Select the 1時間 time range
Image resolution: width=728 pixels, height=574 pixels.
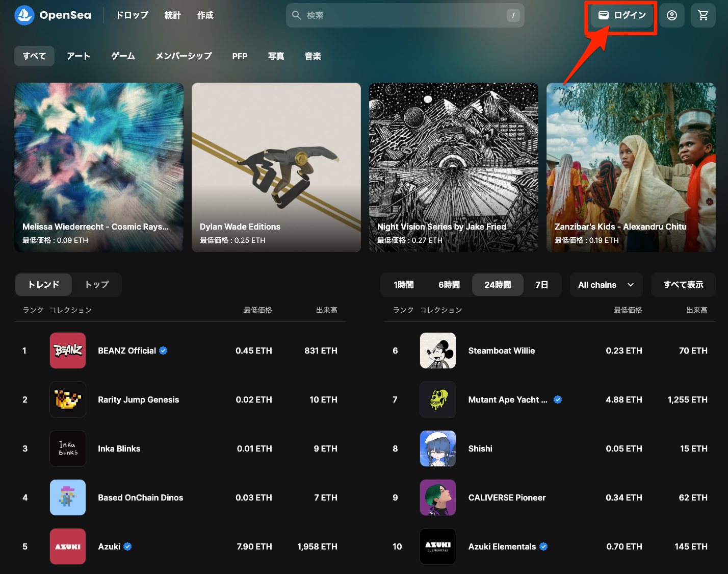point(404,285)
